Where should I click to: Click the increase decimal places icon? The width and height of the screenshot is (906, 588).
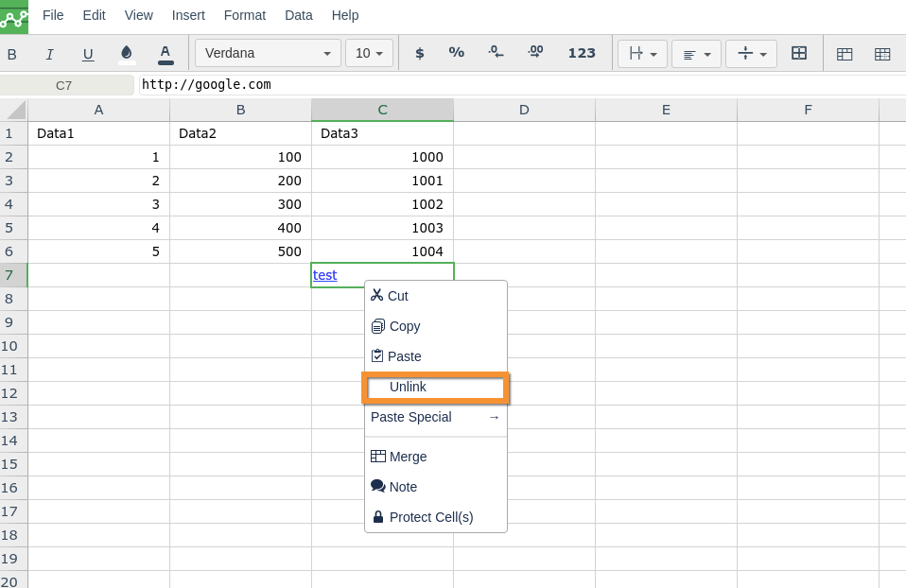(x=535, y=54)
